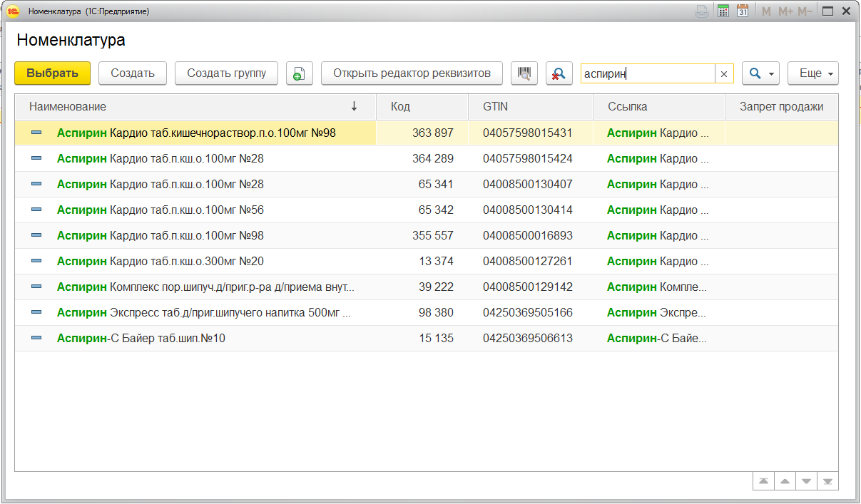Screen dimensions: 861x504
Task: Click the copy item icon with green plus
Action: [x=300, y=73]
